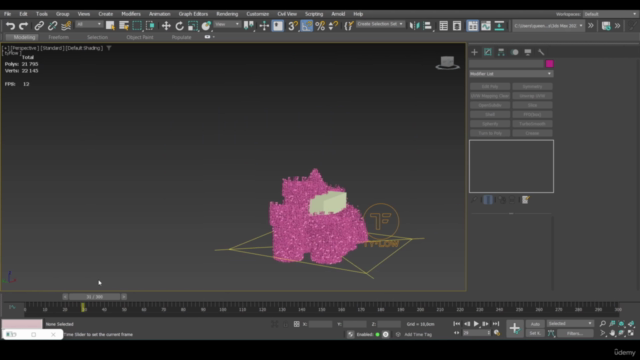Click the Auto key button
This screenshot has height=360, width=640.
point(535,324)
